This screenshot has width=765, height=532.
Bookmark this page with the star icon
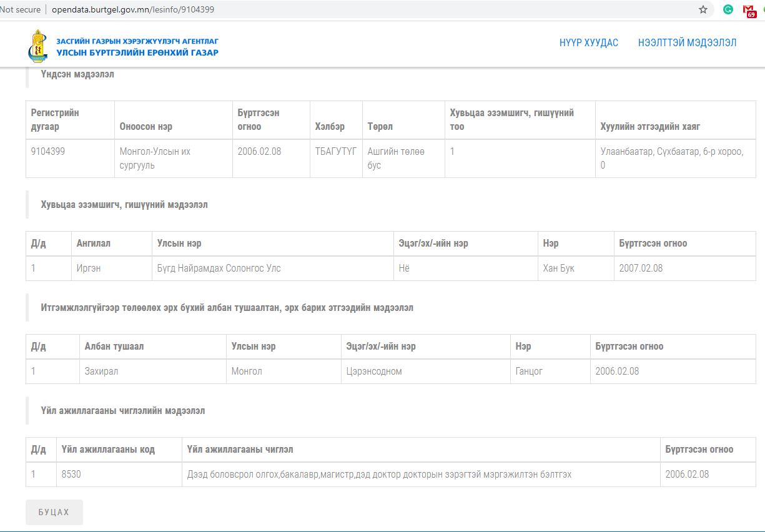click(703, 9)
